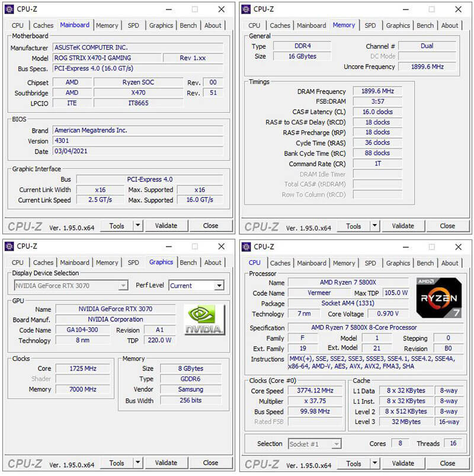Screen dimensions: 474x476
Task: Click AMD Ryzen 7 logo in CPU window
Action: point(439,298)
